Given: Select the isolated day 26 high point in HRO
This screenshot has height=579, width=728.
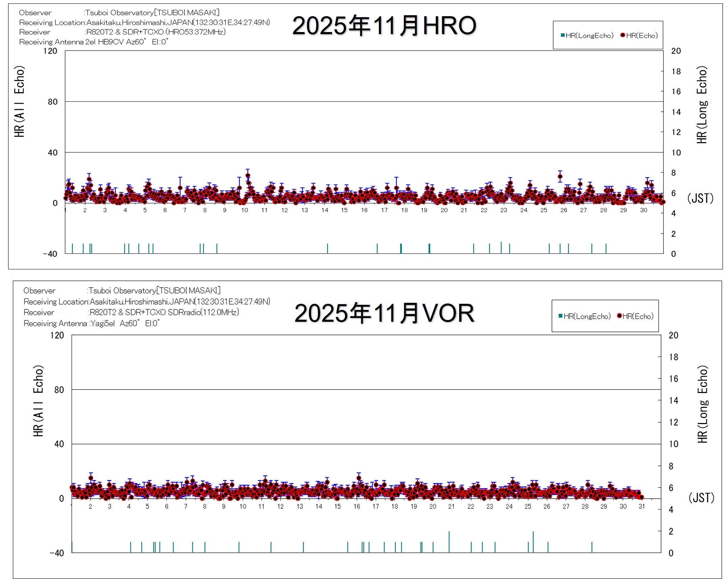Looking at the screenshot, I should click(x=560, y=176).
